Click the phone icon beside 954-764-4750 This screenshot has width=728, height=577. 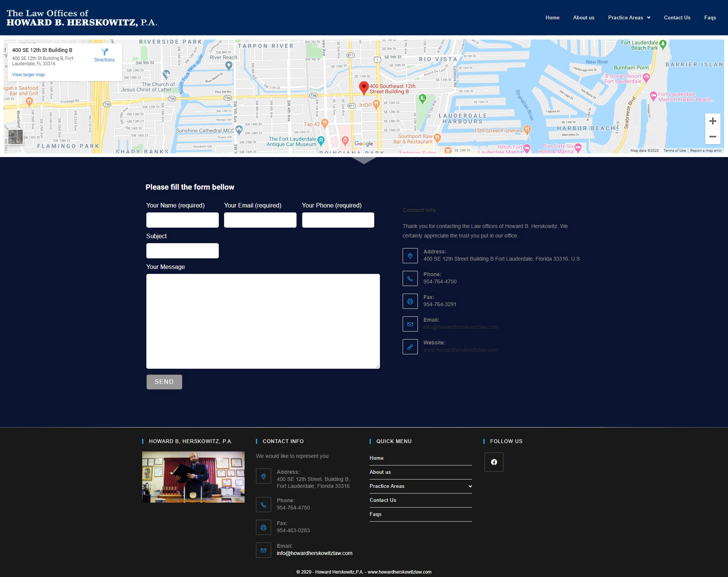point(410,278)
